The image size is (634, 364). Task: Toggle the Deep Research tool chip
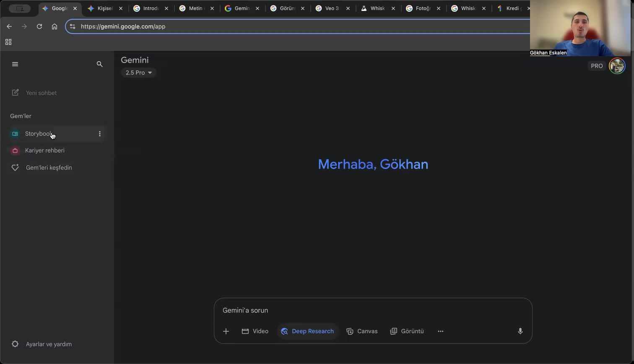[307, 331]
